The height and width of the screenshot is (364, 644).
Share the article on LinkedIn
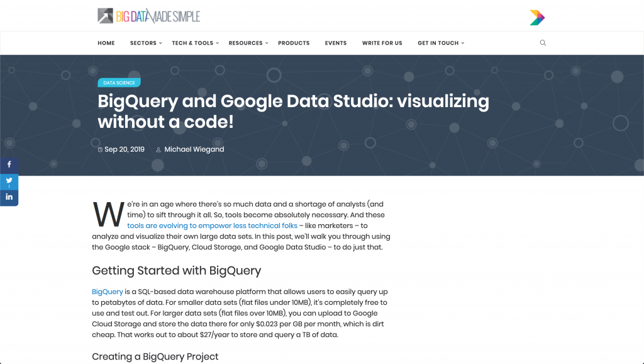9,197
